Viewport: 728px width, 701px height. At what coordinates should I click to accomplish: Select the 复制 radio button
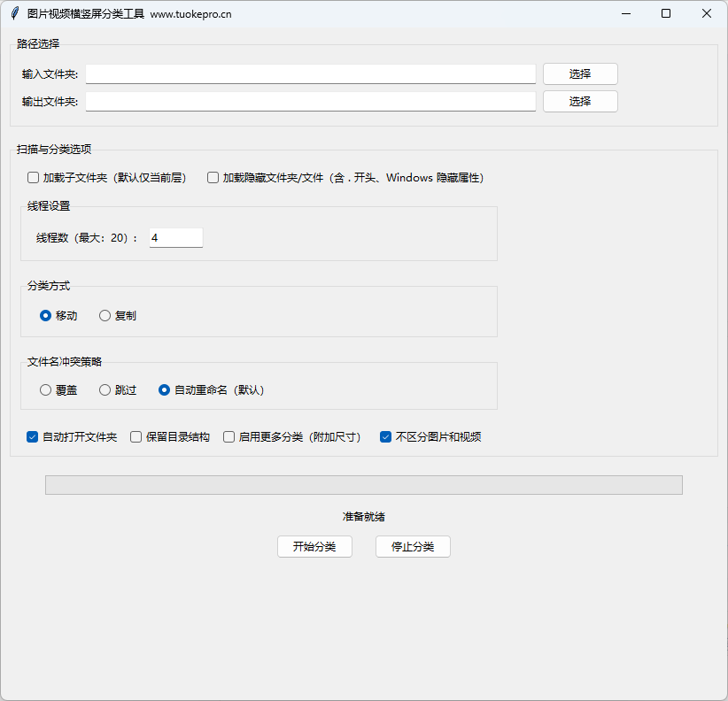[x=105, y=316]
